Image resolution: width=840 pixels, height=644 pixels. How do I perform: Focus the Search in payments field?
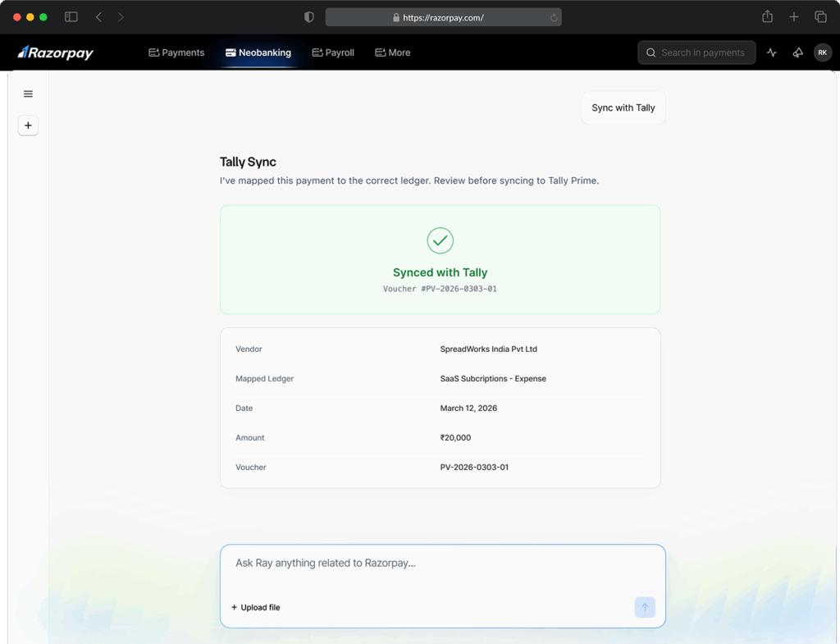click(x=696, y=53)
